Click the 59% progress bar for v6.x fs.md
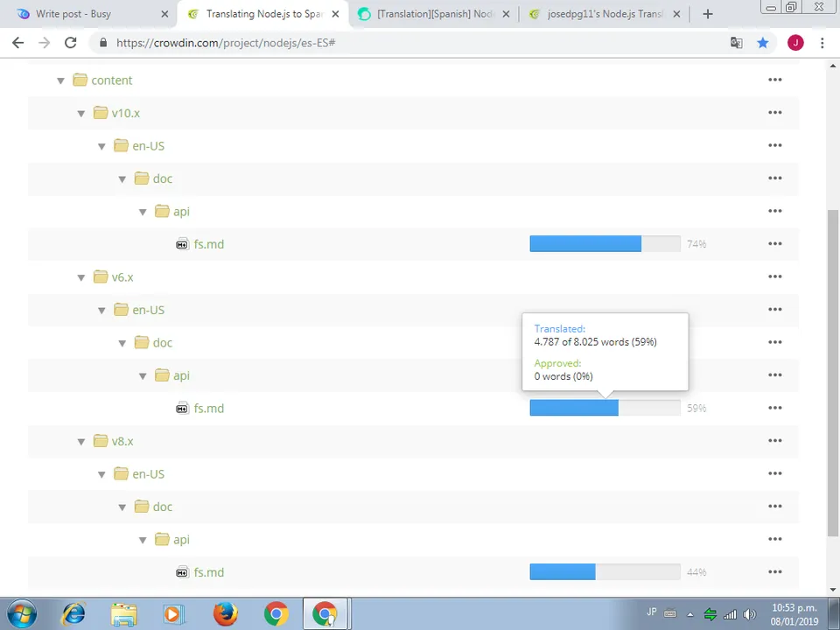 click(x=605, y=408)
